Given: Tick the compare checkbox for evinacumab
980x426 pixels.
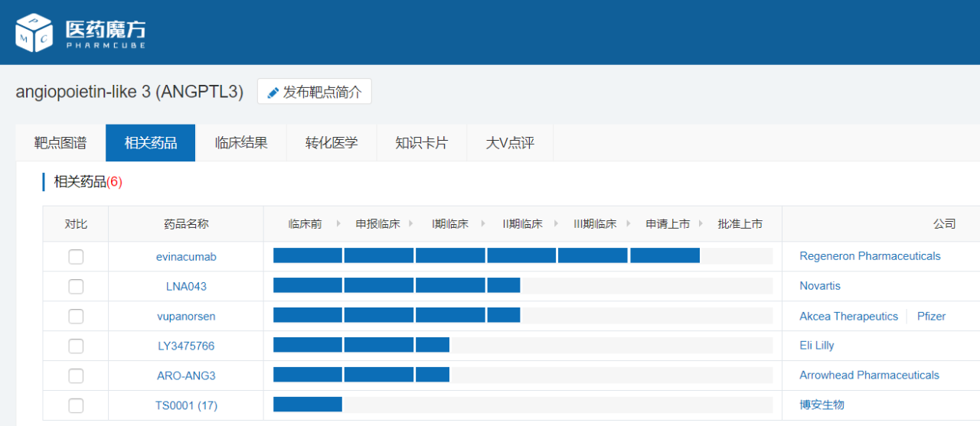Looking at the screenshot, I should pos(76,257).
